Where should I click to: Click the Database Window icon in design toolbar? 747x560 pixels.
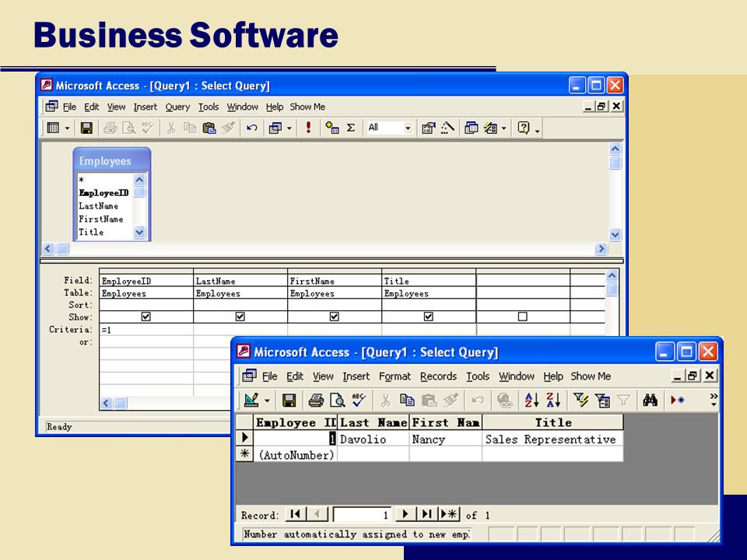pyautogui.click(x=472, y=128)
